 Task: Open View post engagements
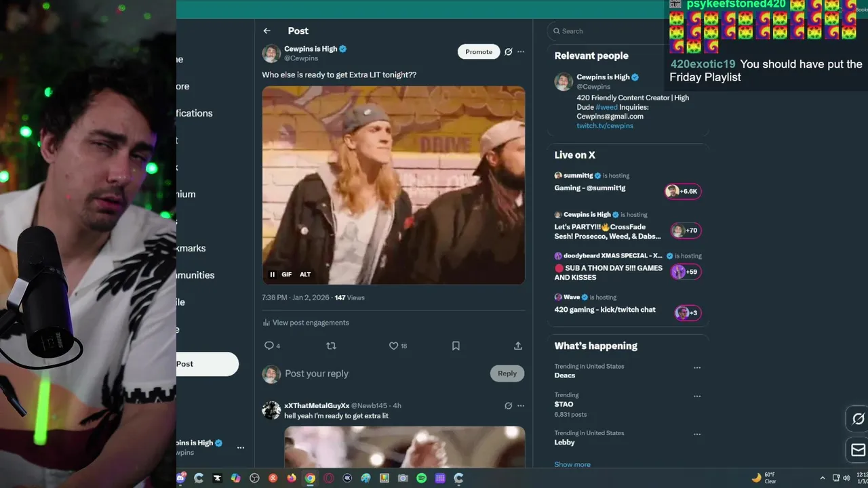pyautogui.click(x=306, y=323)
